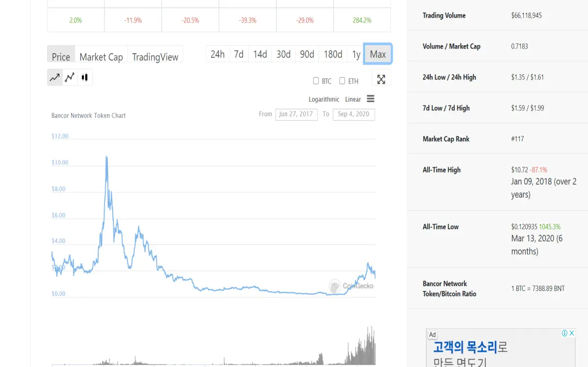Click the Market Cap Rank #117 value
Viewport: 588px width, 367px height.
[x=517, y=139]
